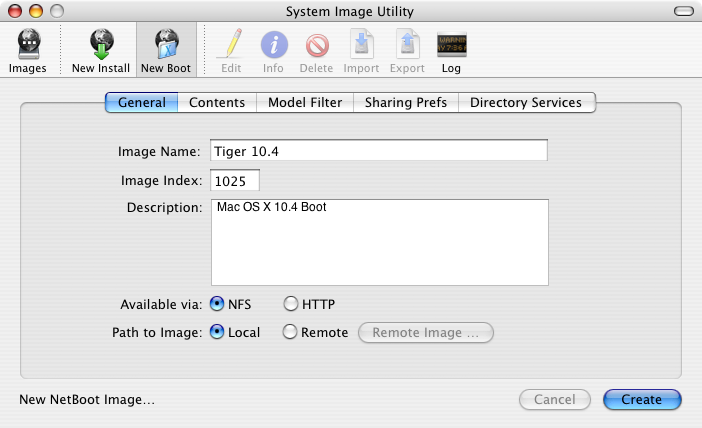The image size is (702, 428).
Task: Select NFS availability option
Action: click(x=217, y=304)
